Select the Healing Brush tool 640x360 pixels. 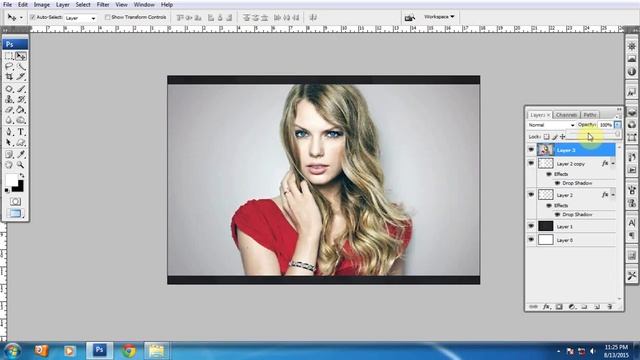click(x=9, y=89)
